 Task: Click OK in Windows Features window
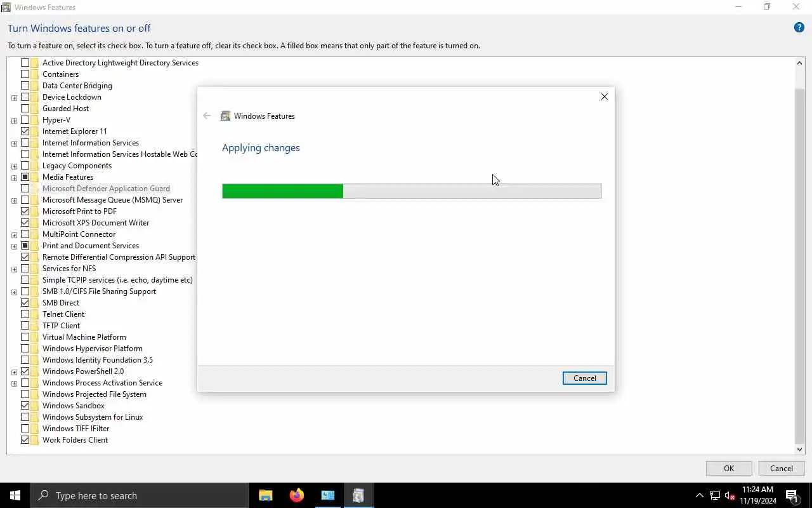[729, 468]
